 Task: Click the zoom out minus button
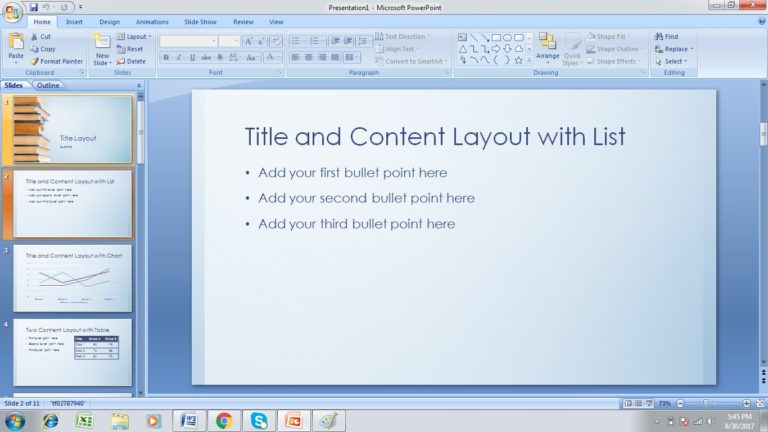click(680, 404)
